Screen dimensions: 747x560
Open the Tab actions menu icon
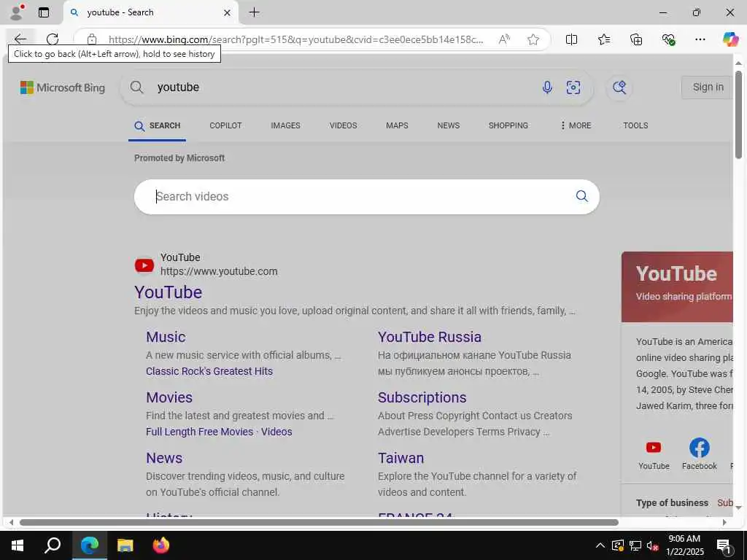click(x=44, y=12)
